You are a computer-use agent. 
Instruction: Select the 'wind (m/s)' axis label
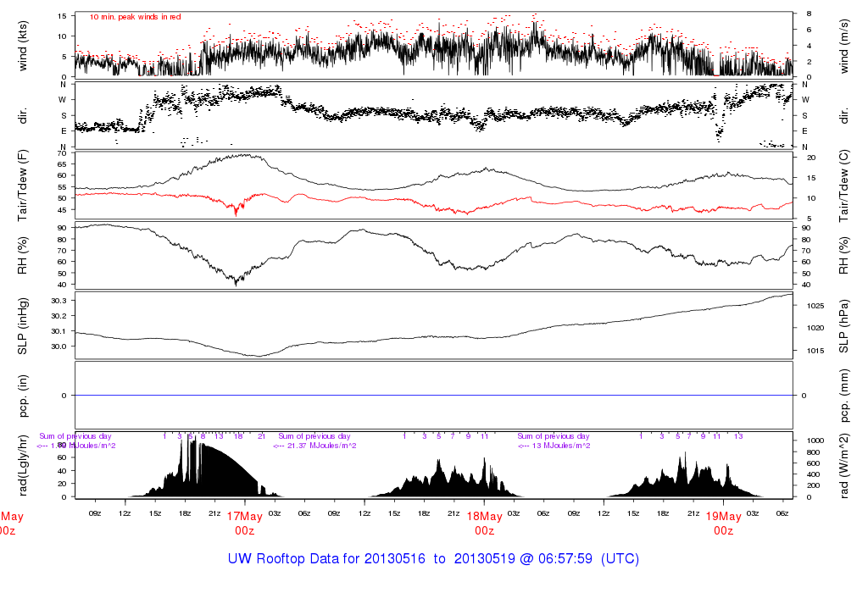pos(843,46)
